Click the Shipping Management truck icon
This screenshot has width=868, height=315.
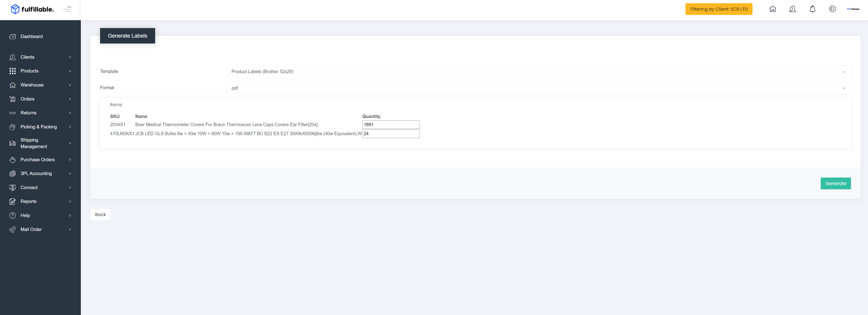[12, 143]
